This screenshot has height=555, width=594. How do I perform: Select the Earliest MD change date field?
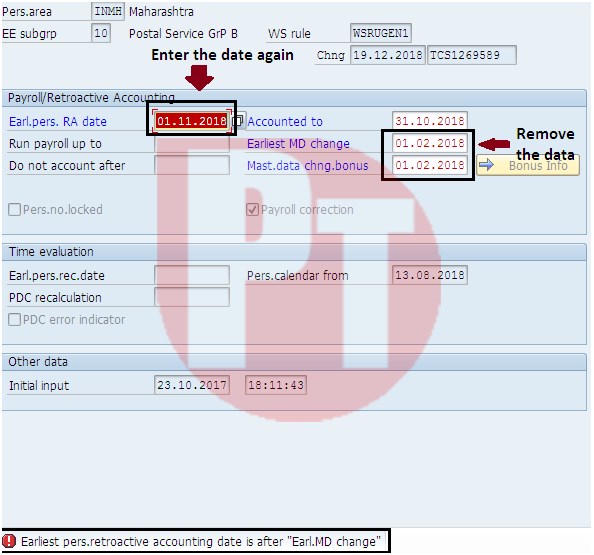pos(430,143)
